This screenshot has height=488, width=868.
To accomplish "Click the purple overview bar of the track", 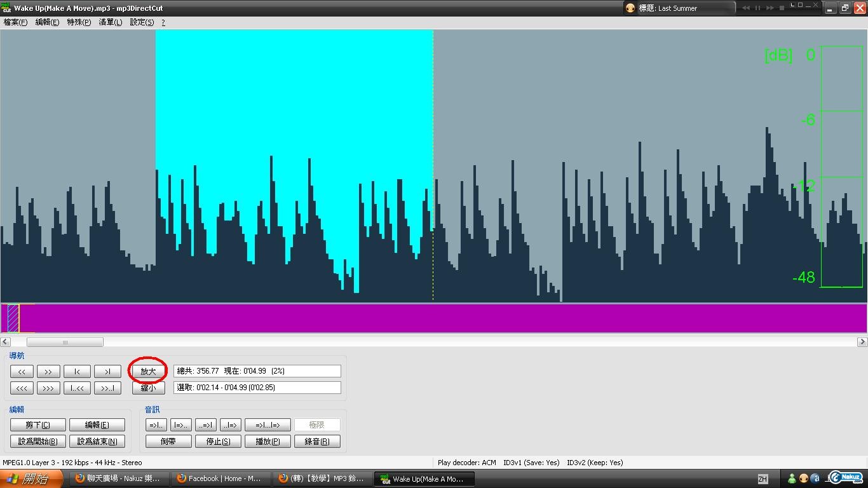I will pyautogui.click(x=445, y=318).
